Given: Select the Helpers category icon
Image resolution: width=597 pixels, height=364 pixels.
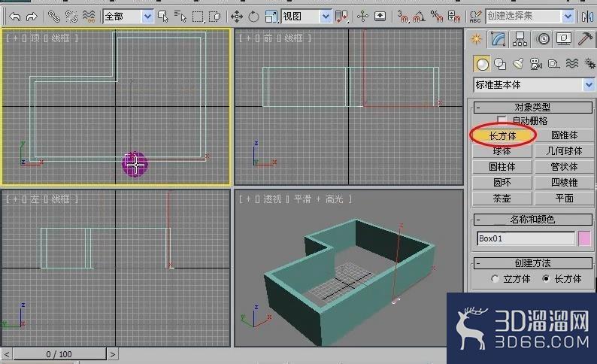Looking at the screenshot, I should coord(553,64).
